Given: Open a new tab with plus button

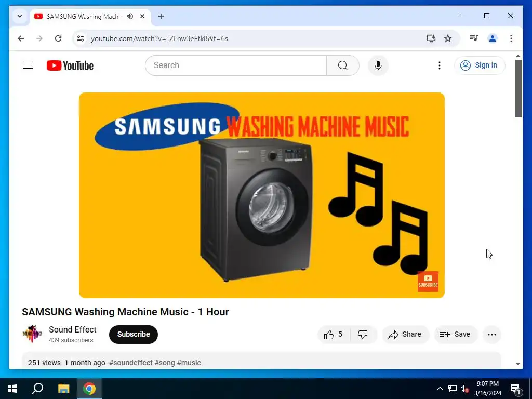Looking at the screenshot, I should coord(161,16).
